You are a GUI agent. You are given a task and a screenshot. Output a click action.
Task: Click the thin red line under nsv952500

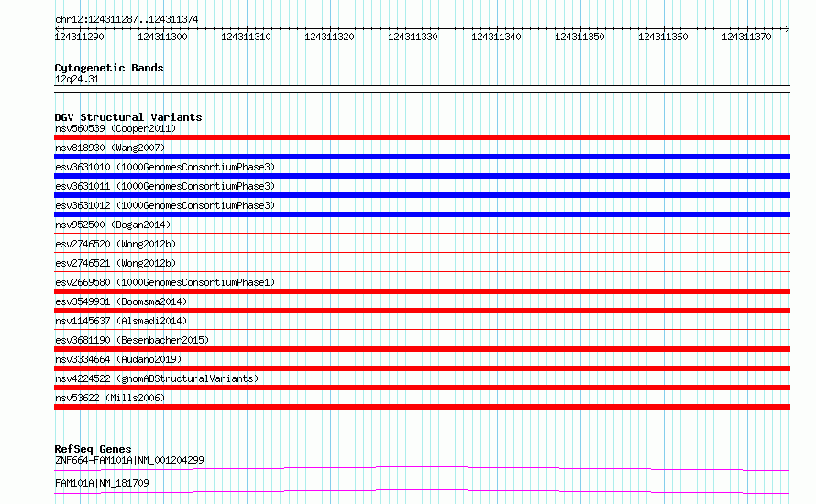(422, 233)
